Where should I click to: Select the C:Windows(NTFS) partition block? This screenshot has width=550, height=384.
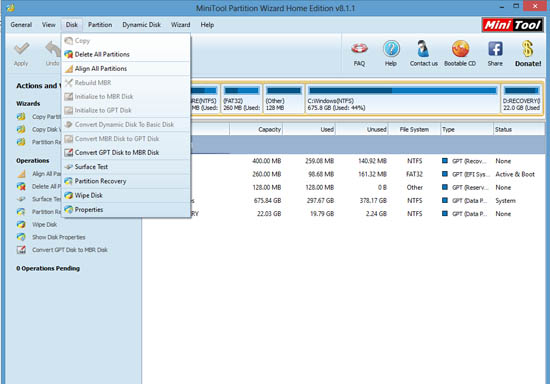tap(402, 99)
